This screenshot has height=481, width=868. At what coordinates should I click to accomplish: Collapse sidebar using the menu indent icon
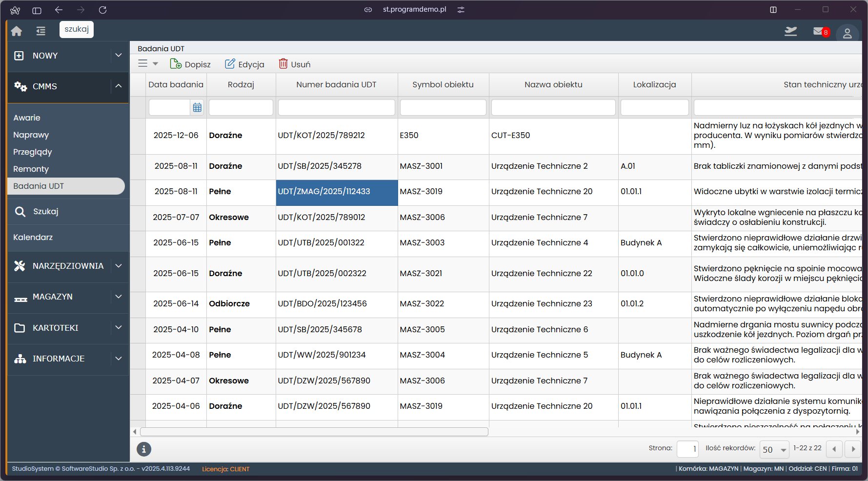41,31
